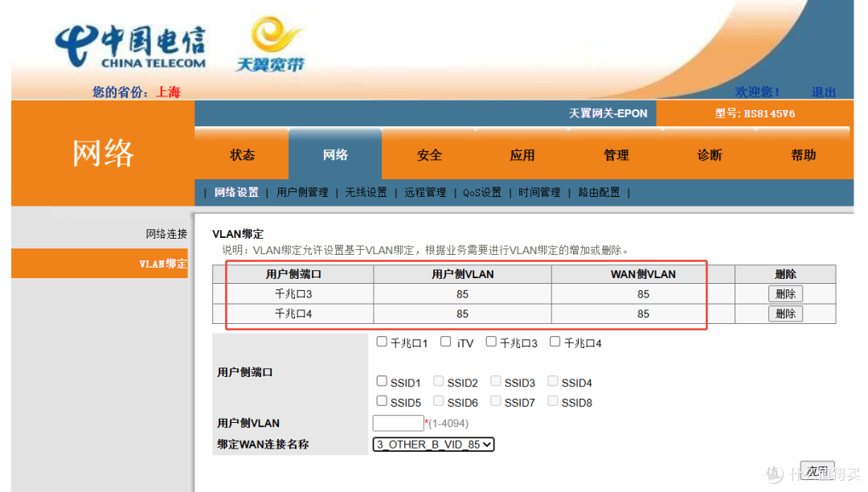Click the China Telecom logo

pos(131,47)
